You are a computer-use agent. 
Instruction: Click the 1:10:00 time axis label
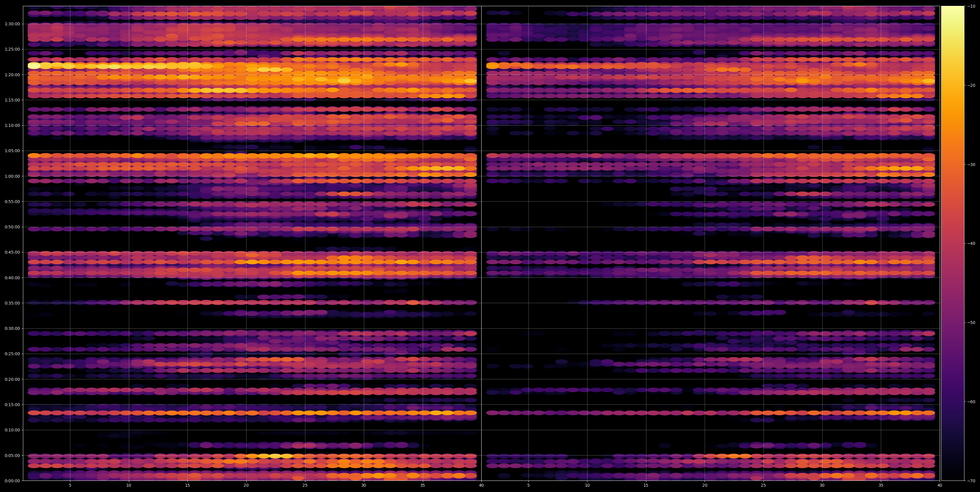[x=12, y=126]
